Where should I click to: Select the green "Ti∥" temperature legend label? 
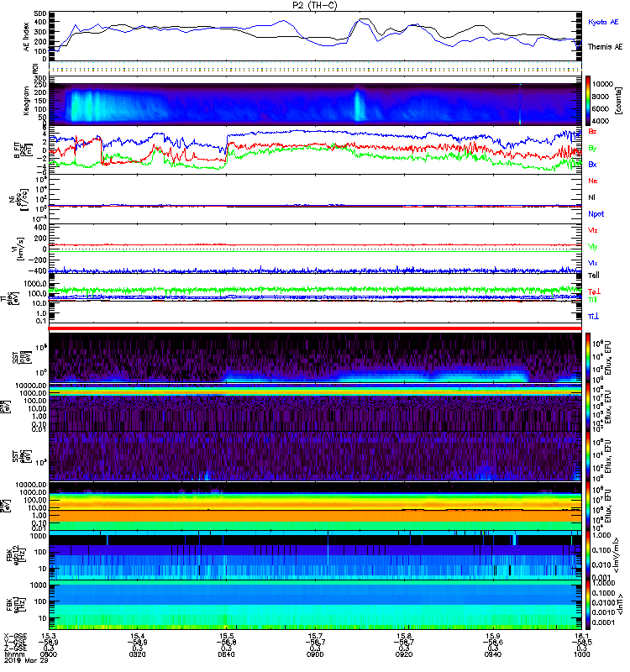click(x=592, y=300)
